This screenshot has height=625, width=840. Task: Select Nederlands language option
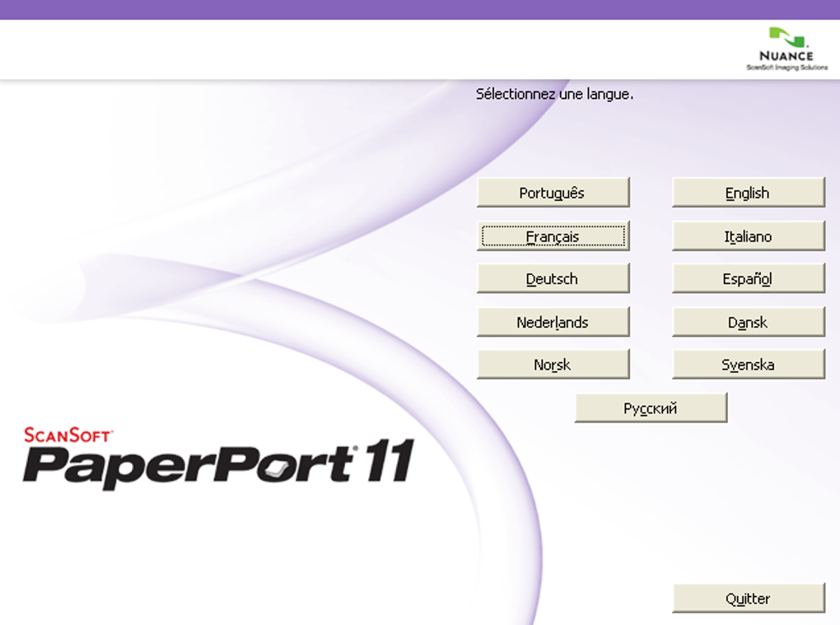[553, 321]
